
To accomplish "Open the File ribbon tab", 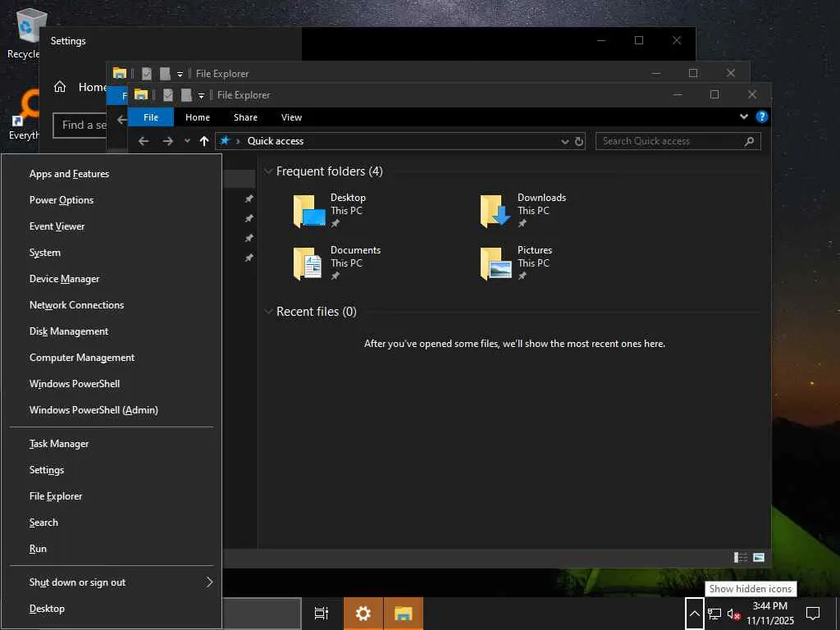I will [x=151, y=117].
